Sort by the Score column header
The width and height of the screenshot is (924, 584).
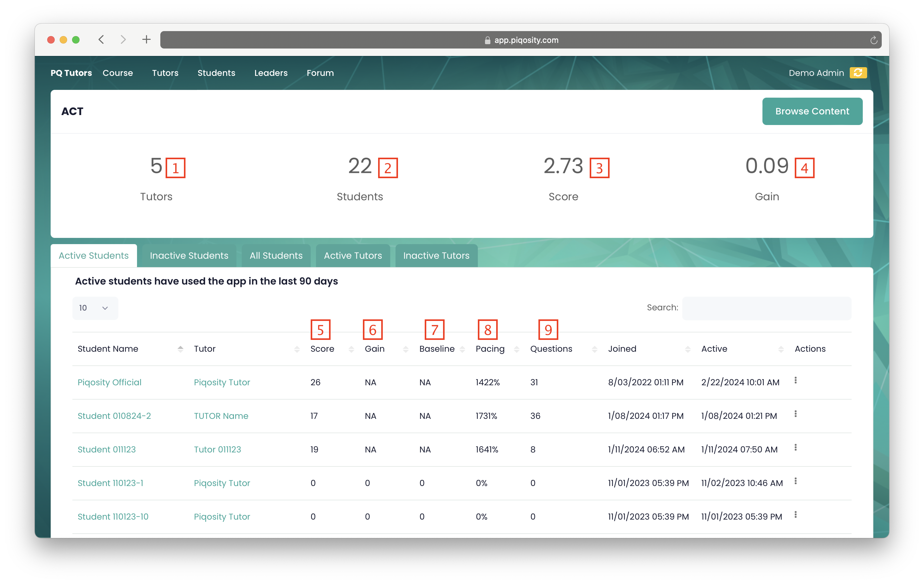click(x=322, y=349)
